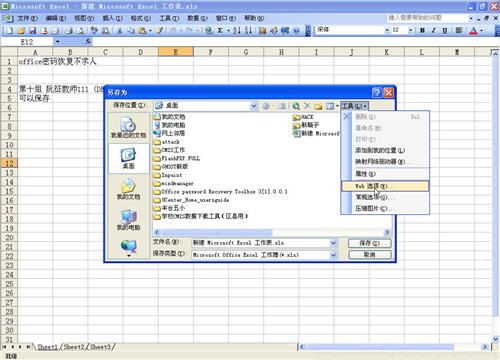
Task: Open the Font Color dropdown arrow
Action: pos(482,31)
